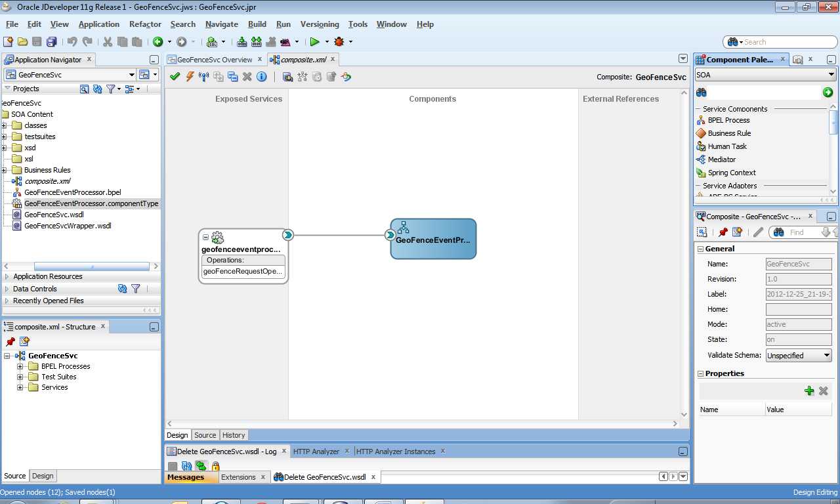The image size is (840, 504).
Task: Select the GeoFenceEventProcessor BPEL component
Action: pos(433,239)
